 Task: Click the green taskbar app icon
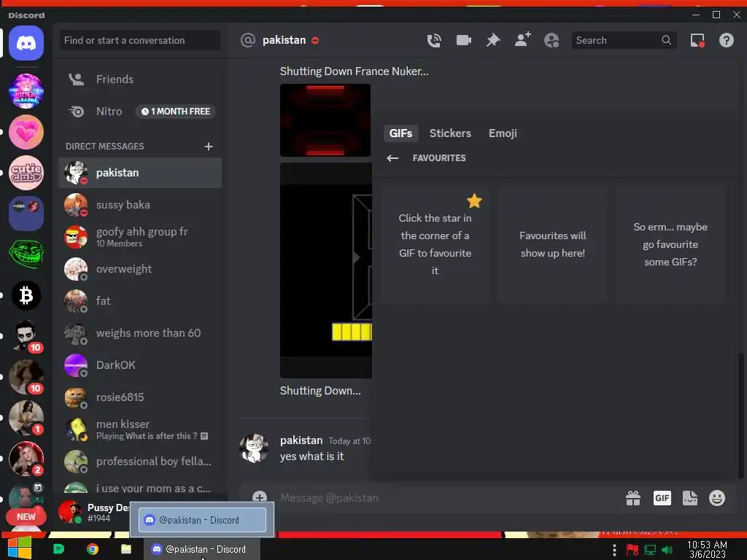click(58, 549)
